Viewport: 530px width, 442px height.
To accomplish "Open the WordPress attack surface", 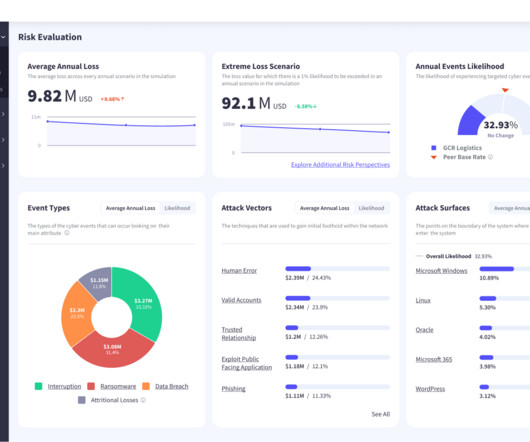I will (x=430, y=389).
